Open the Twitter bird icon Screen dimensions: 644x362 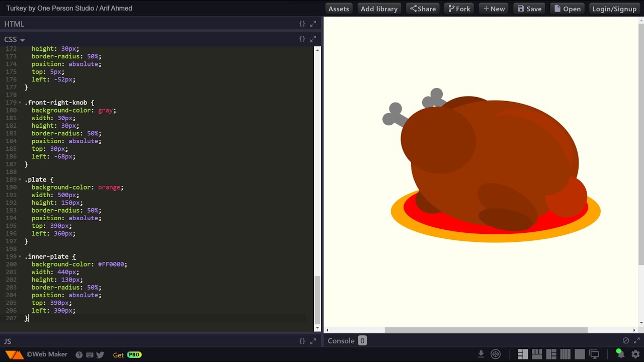point(100,354)
